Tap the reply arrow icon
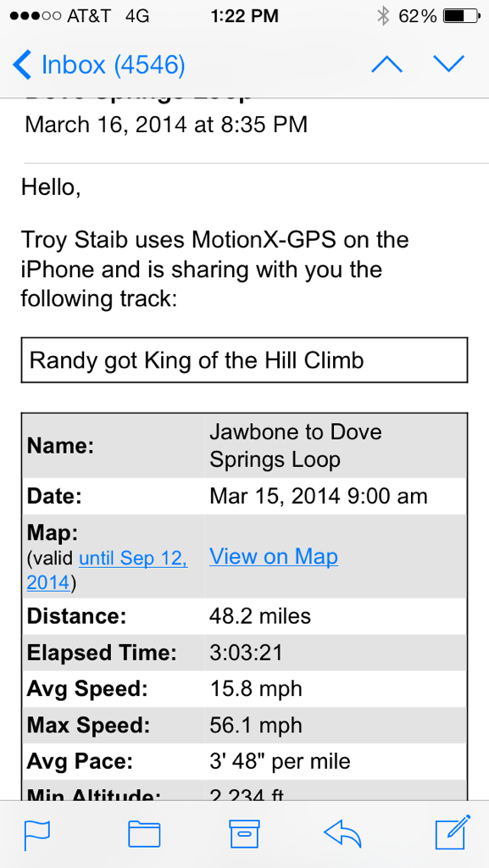This screenshot has width=489, height=868. click(342, 834)
